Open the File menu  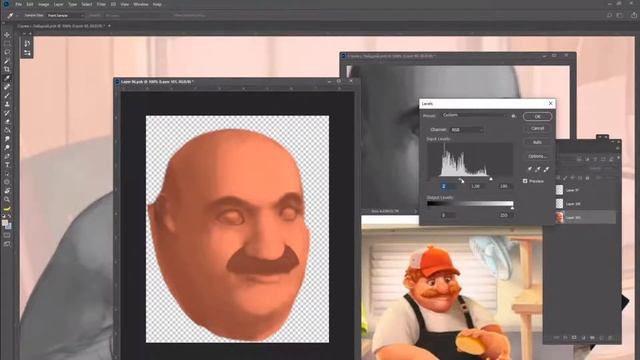coord(18,4)
